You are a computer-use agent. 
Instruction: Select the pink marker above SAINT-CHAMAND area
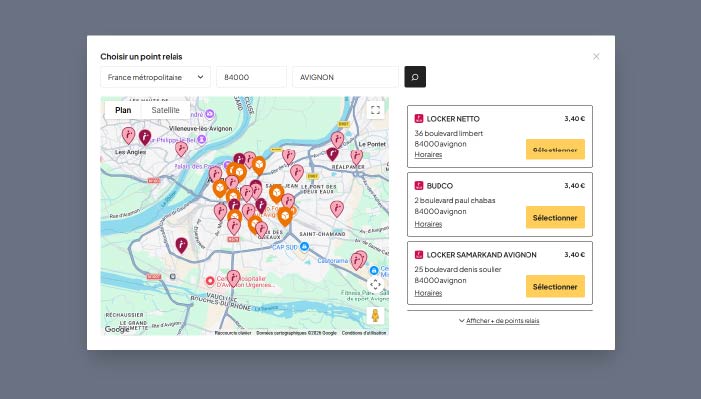(337, 209)
